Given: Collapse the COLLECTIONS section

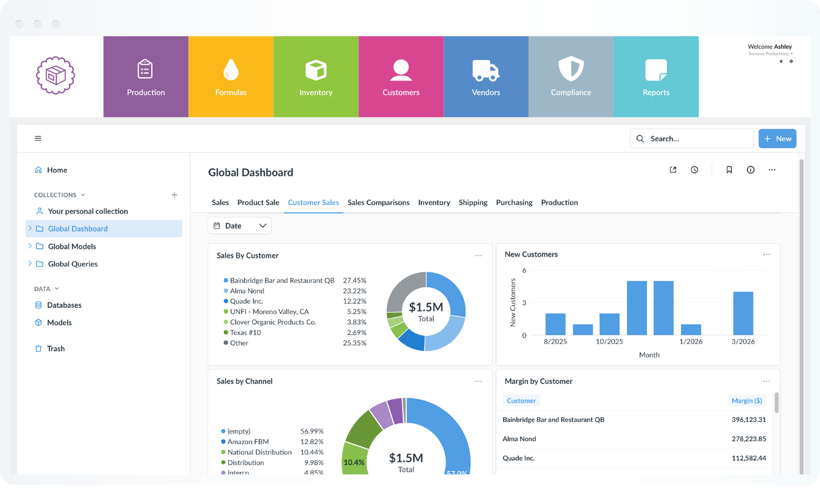Looking at the screenshot, I should [84, 194].
